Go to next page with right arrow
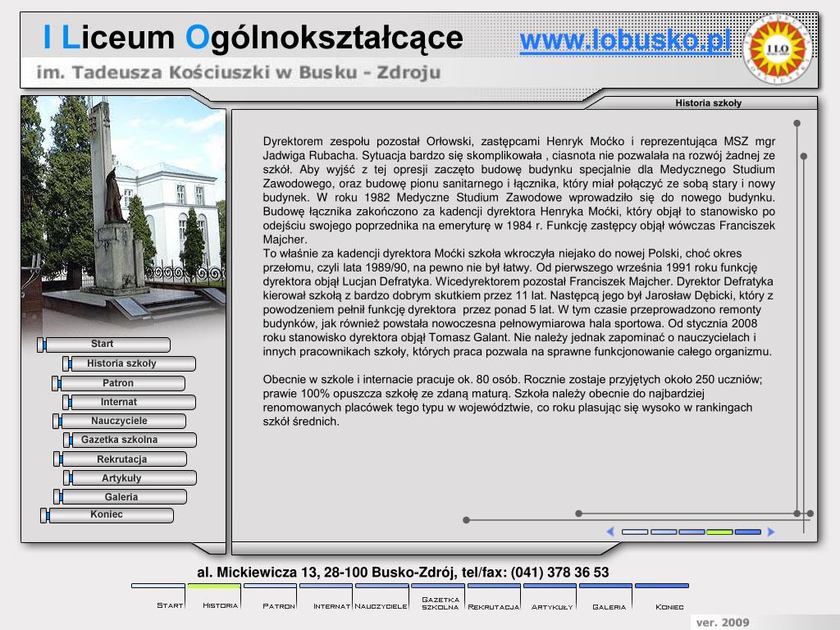 coord(771,532)
